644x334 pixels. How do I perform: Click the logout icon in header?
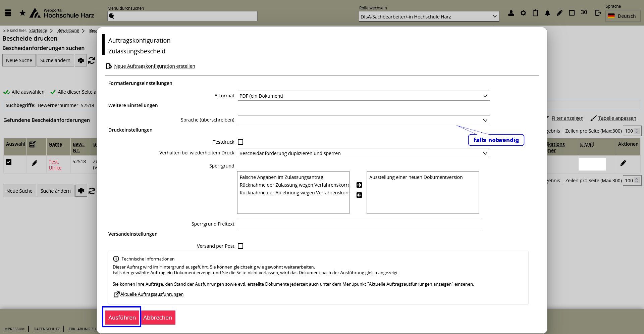tap(598, 13)
